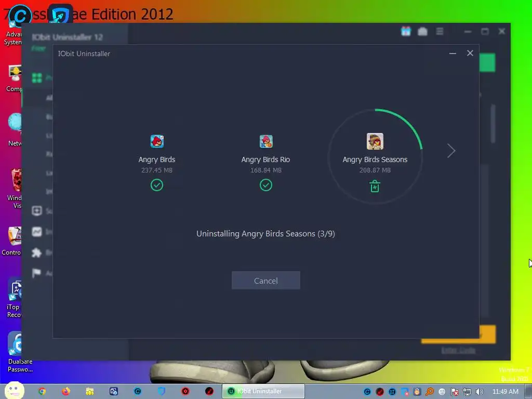
Task: Click the text 'Uninstalling Angry Birds Seasons (3/9)'
Action: point(265,234)
